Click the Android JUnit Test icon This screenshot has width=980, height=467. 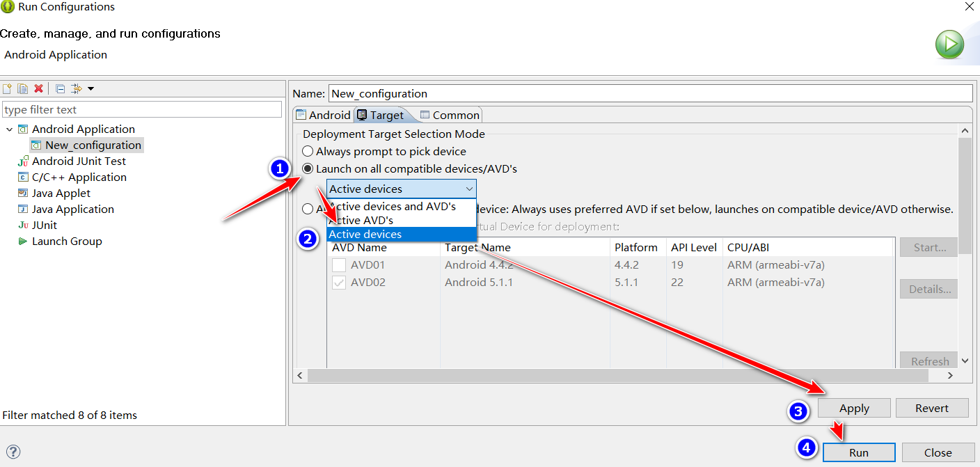tap(23, 161)
